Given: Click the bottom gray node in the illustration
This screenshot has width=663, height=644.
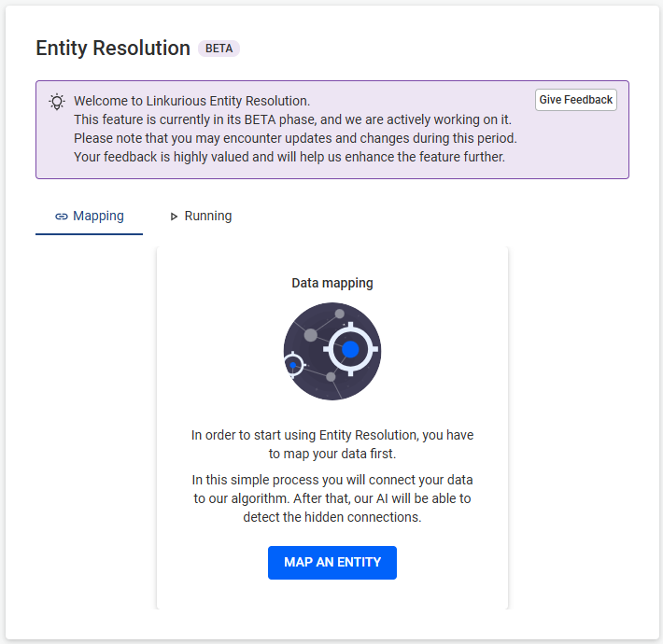Looking at the screenshot, I should click(331, 376).
